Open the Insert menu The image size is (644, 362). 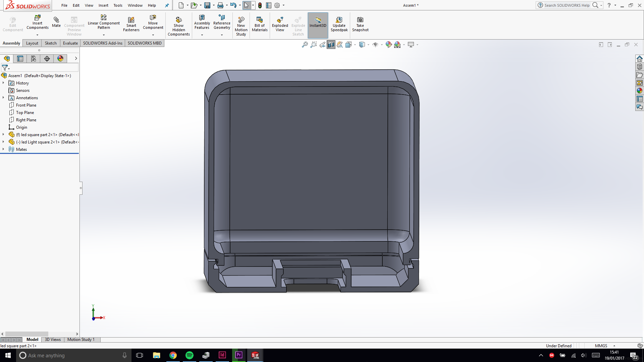pos(103,5)
